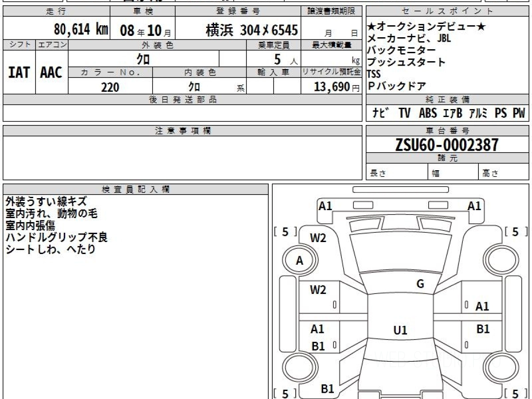
Task: Click the A1 mark at the front-left bumper corner
Action: point(325,205)
